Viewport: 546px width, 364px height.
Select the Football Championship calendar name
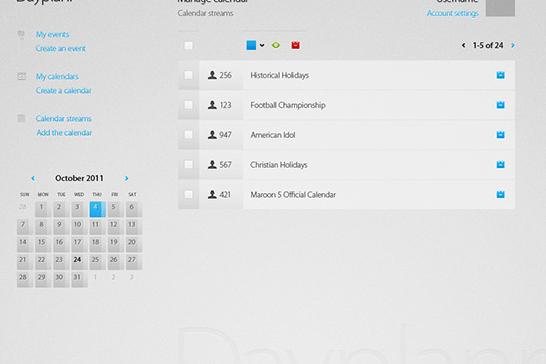pos(288,105)
